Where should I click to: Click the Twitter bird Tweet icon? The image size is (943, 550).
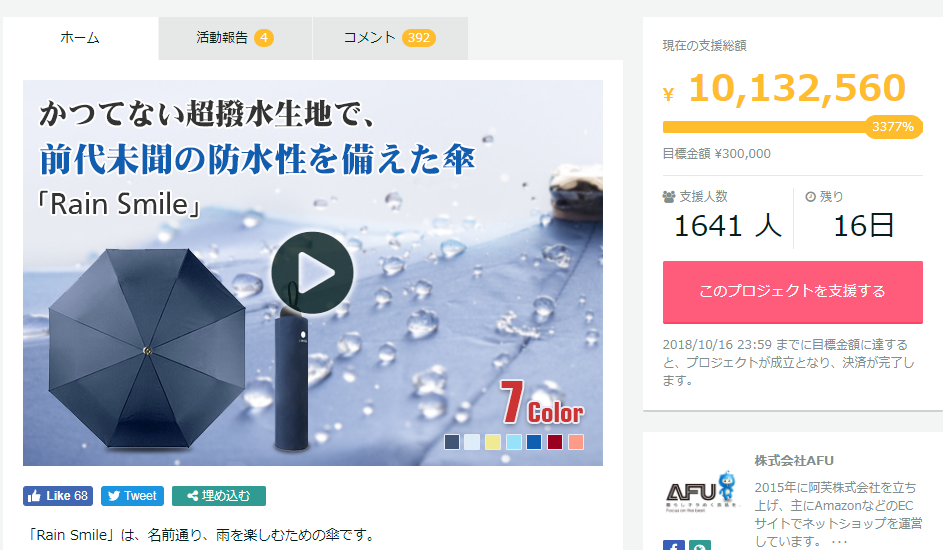(114, 496)
